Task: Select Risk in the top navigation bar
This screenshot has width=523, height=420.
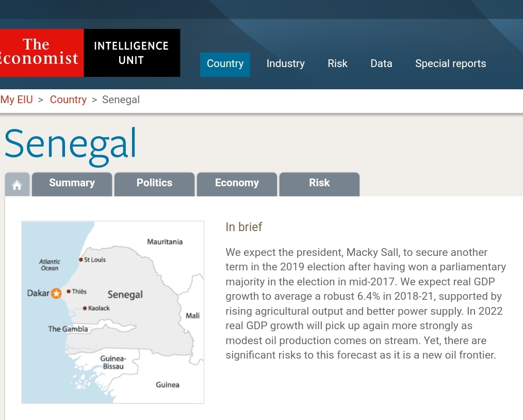Action: pyautogui.click(x=337, y=64)
